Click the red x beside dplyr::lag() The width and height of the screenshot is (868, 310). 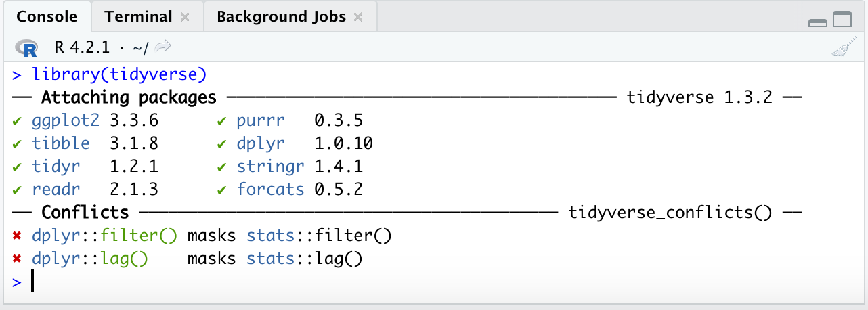[17, 259]
